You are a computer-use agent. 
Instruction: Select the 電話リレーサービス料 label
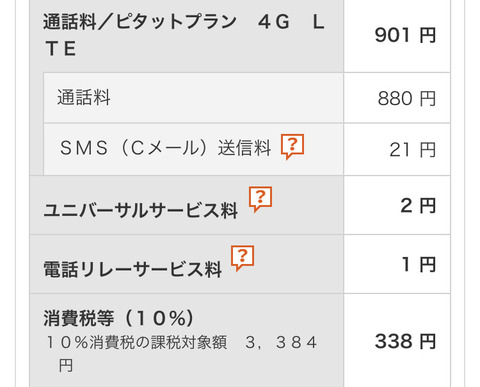pos(132,269)
